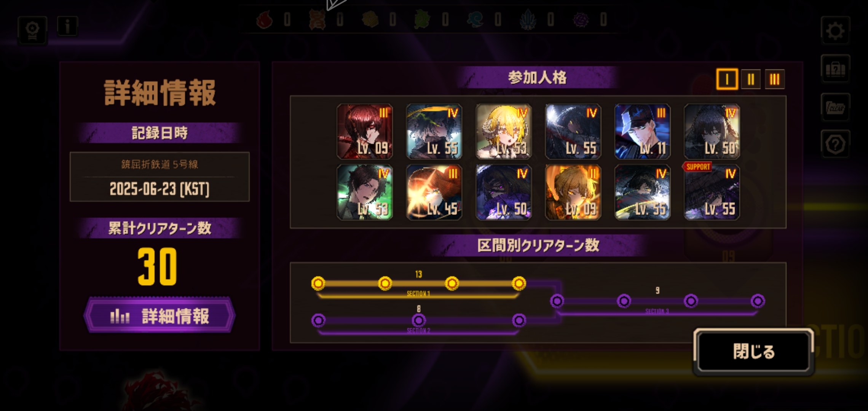Select team tab I
This screenshot has height=411, width=868.
727,79
